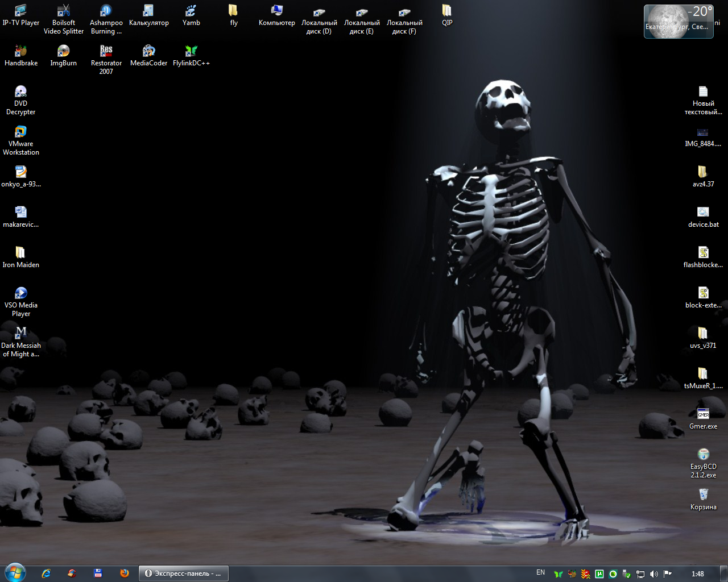The image size is (728, 582).
Task: Open the EN language indicator
Action: pyautogui.click(x=540, y=573)
